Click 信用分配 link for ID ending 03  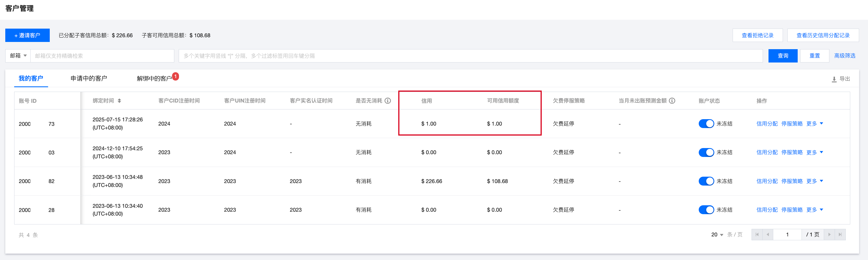pos(767,152)
